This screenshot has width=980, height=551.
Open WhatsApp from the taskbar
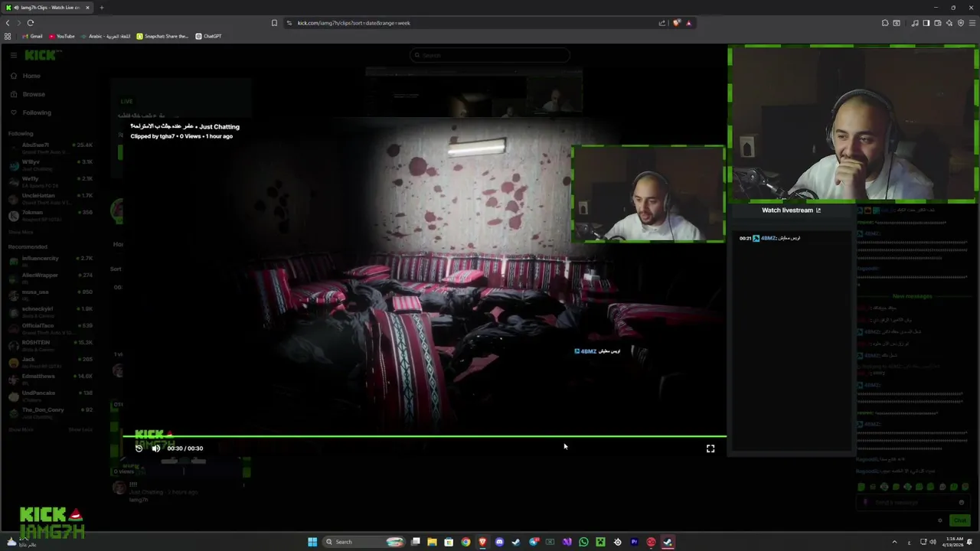[x=583, y=542]
